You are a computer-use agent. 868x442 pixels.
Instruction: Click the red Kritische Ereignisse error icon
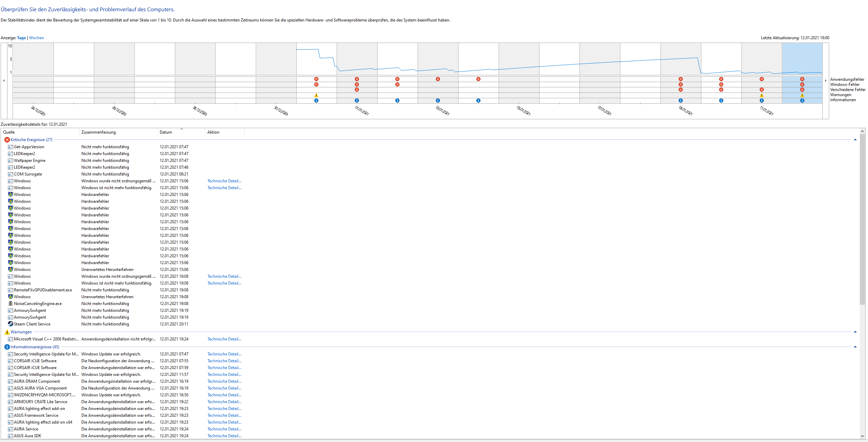click(x=7, y=140)
